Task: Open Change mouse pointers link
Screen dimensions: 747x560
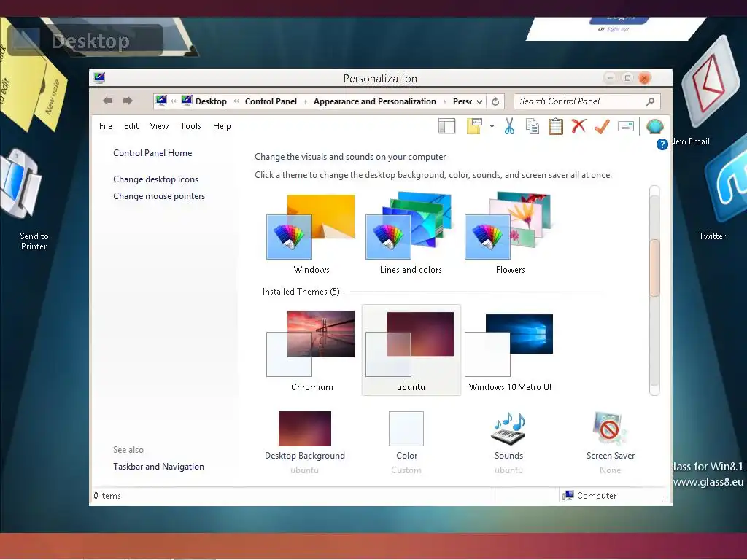Action: point(159,196)
